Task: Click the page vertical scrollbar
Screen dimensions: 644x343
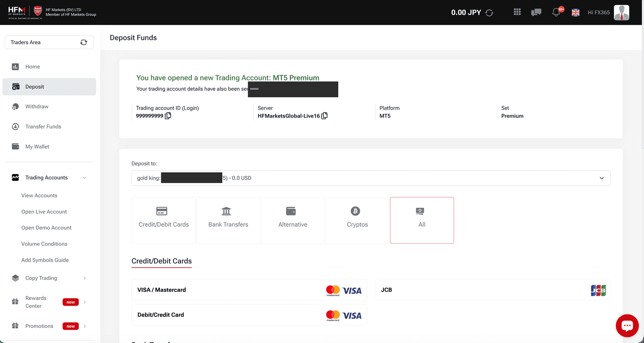Action: (643, 86)
